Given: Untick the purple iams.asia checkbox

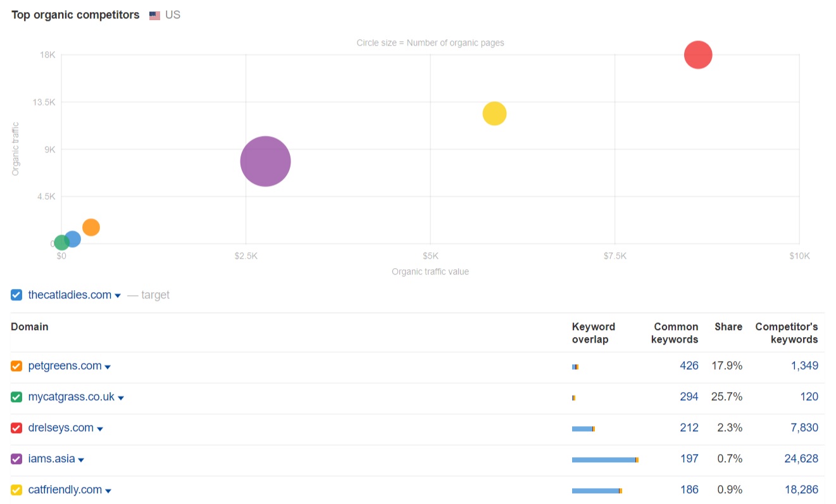Looking at the screenshot, I should 16,459.
